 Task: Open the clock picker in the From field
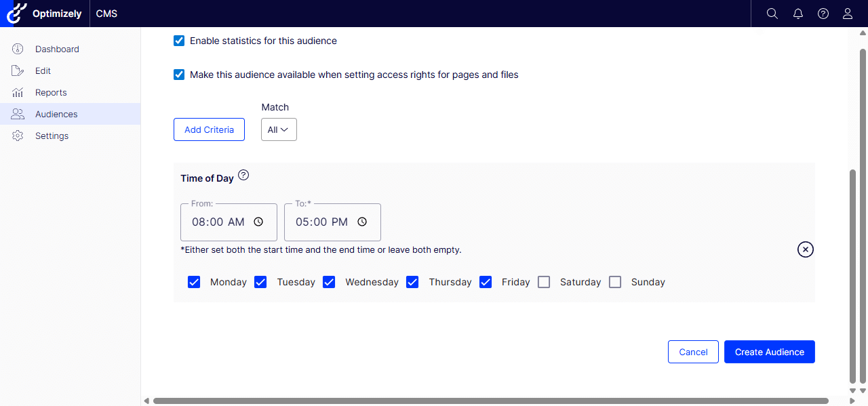258,222
